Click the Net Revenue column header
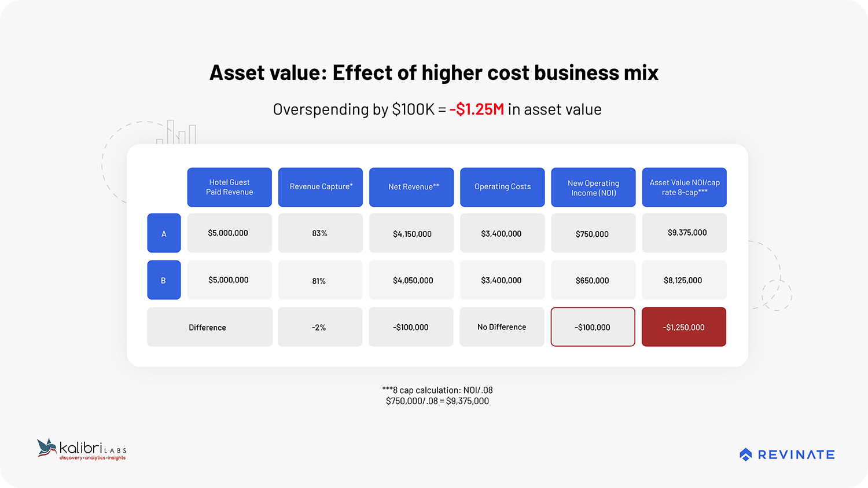The width and height of the screenshot is (868, 488). (411, 187)
